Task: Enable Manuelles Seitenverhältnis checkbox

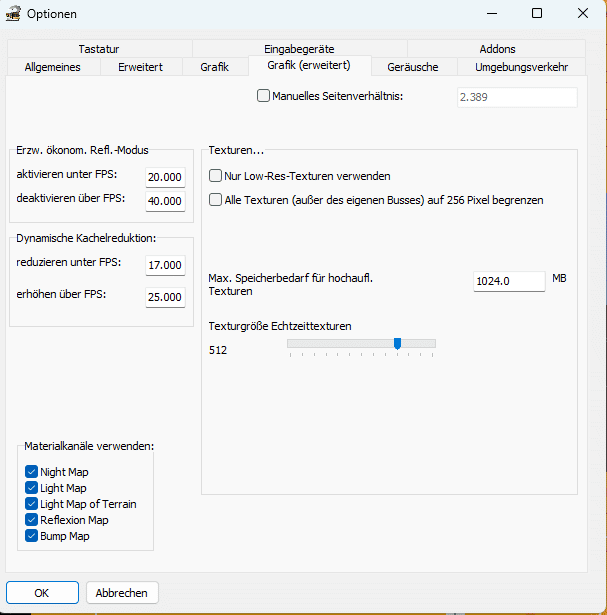Action: pyautogui.click(x=264, y=97)
